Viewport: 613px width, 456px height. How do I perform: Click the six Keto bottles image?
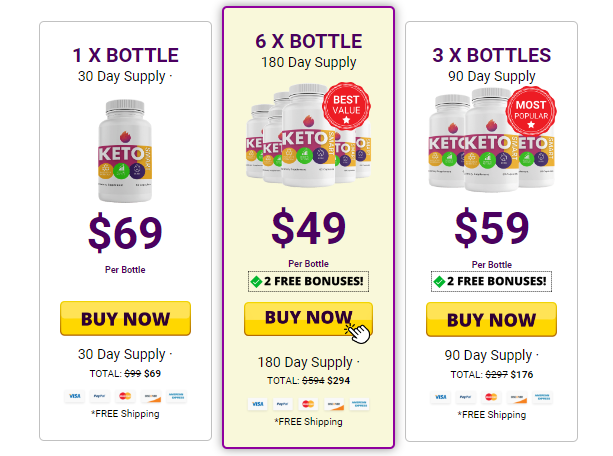[x=308, y=135]
